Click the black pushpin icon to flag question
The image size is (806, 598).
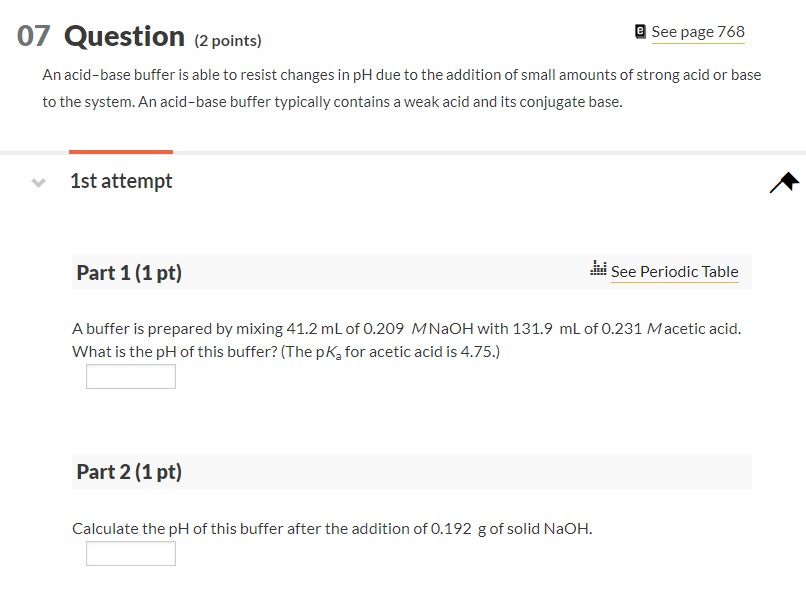pos(783,181)
